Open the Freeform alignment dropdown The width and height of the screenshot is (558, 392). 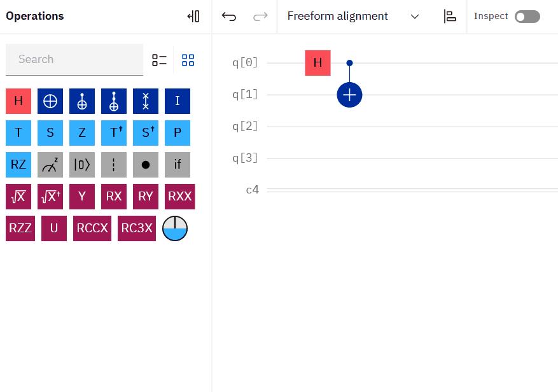click(x=353, y=17)
